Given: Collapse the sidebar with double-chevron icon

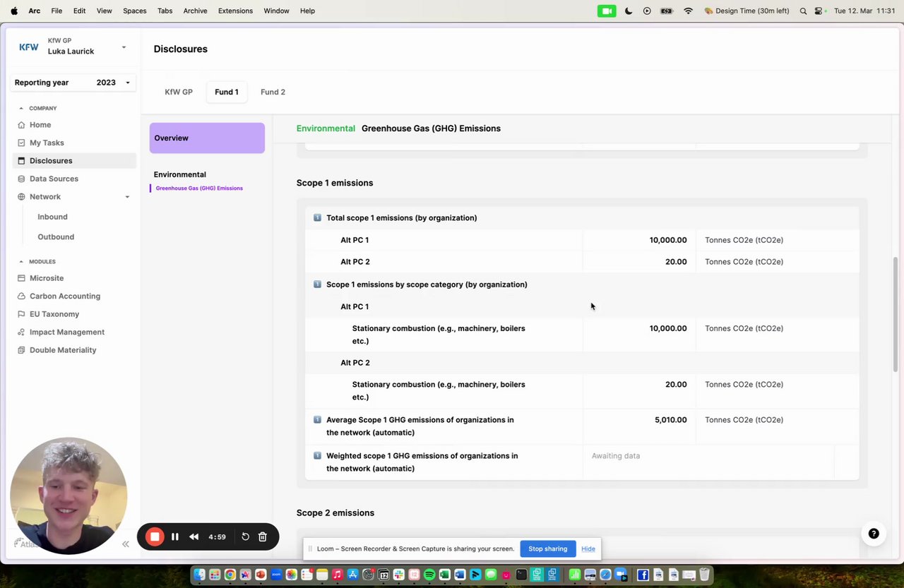Looking at the screenshot, I should pyautogui.click(x=125, y=544).
